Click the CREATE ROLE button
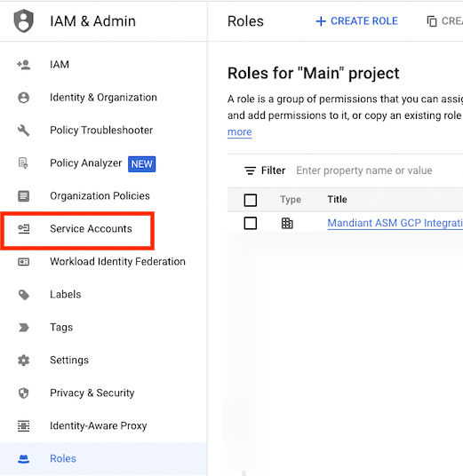This screenshot has height=476, width=463. click(x=357, y=21)
